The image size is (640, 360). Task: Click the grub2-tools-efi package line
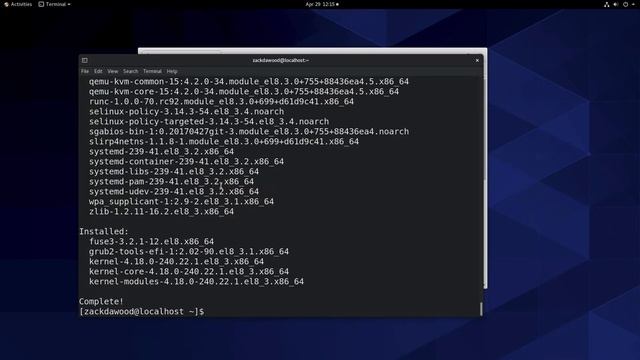coord(189,251)
